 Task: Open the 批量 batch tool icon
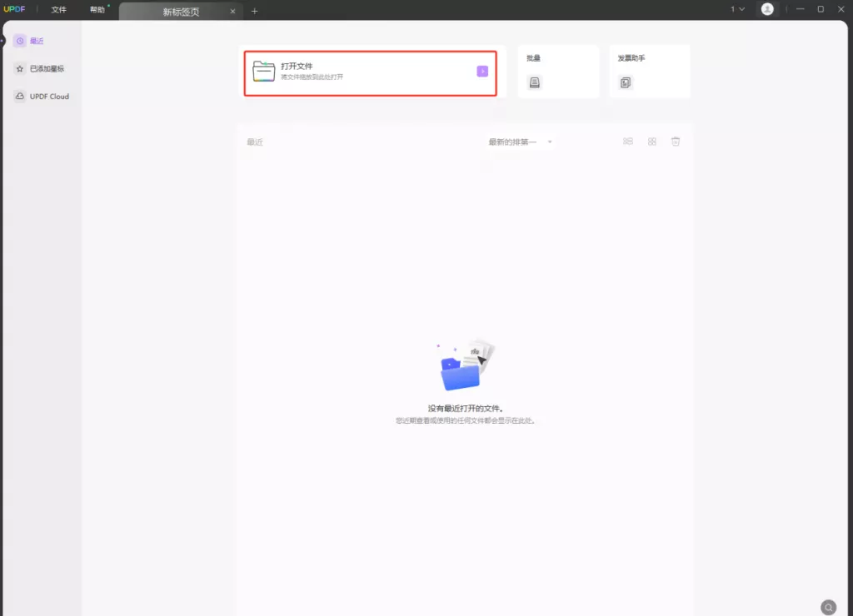pos(534,82)
